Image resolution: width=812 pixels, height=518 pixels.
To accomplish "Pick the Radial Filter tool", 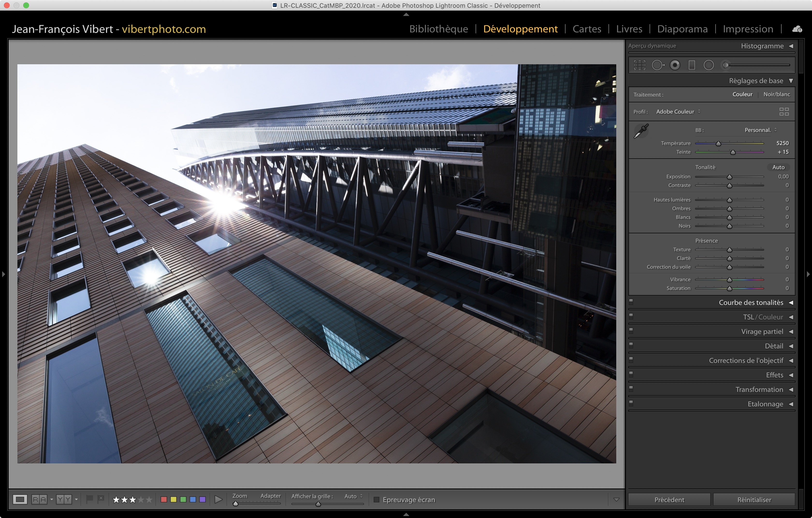I will coord(709,65).
